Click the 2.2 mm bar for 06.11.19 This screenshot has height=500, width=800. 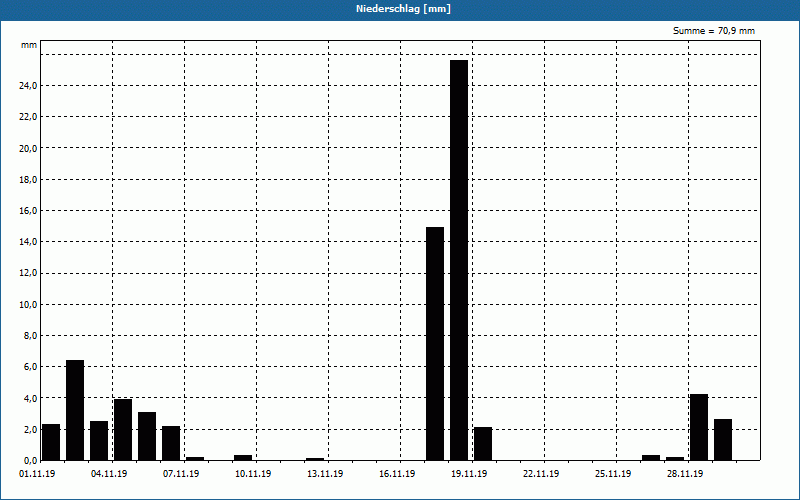tap(171, 443)
